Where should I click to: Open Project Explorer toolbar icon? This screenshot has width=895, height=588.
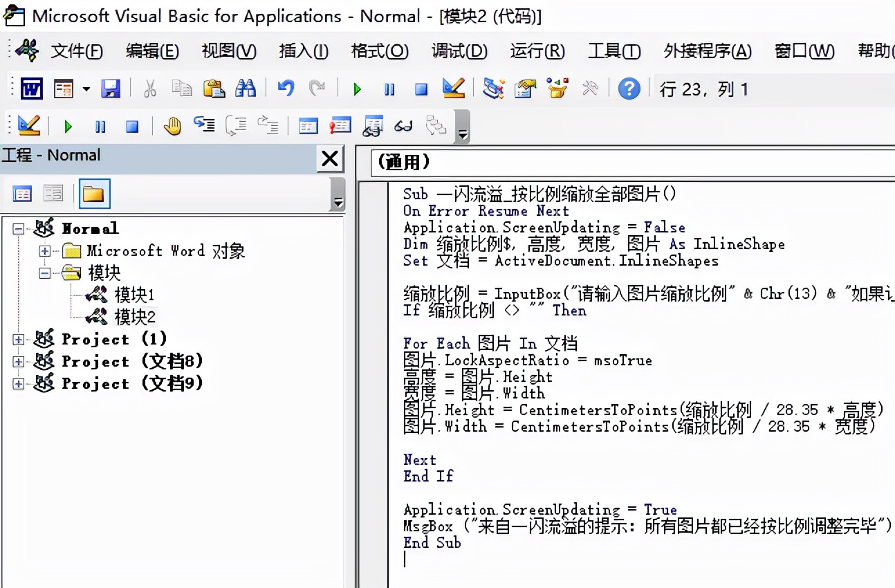493,88
